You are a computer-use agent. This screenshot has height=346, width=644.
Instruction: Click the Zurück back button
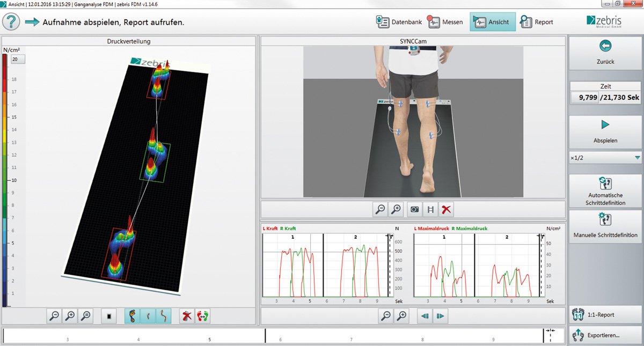point(605,54)
